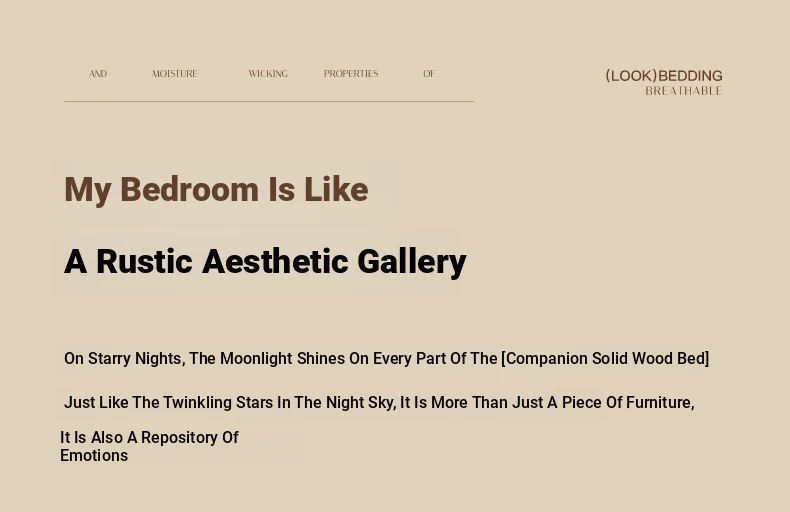Screen dimensions: 790x512
Task: Open the MOISTURE navigation link
Action: pos(175,74)
